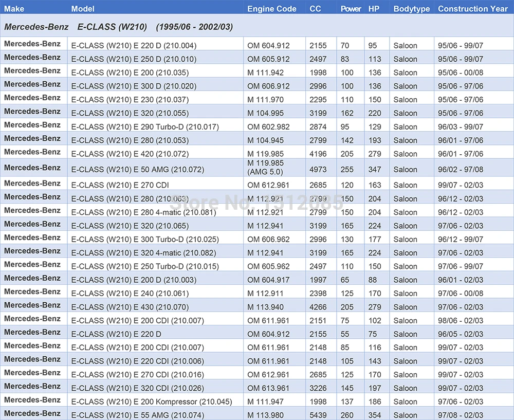514x420 pixels.
Task: Click engine code OM 605.962
Action: [x=268, y=266]
